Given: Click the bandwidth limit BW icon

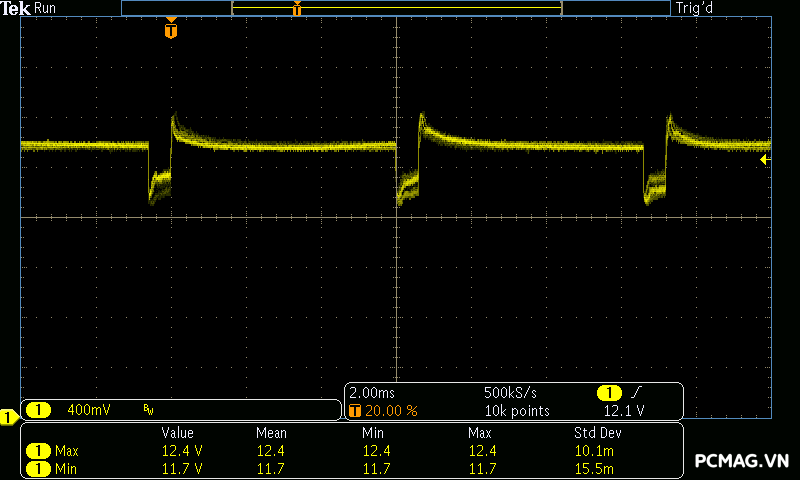Looking at the screenshot, I should pyautogui.click(x=149, y=410).
